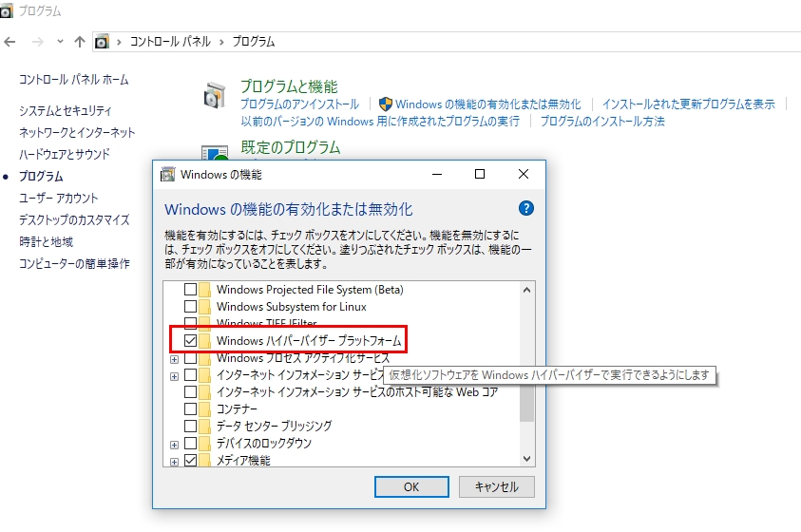Image resolution: width=801 pixels, height=532 pixels.
Task: Enable the コンテナー checkbox
Action: (190, 408)
